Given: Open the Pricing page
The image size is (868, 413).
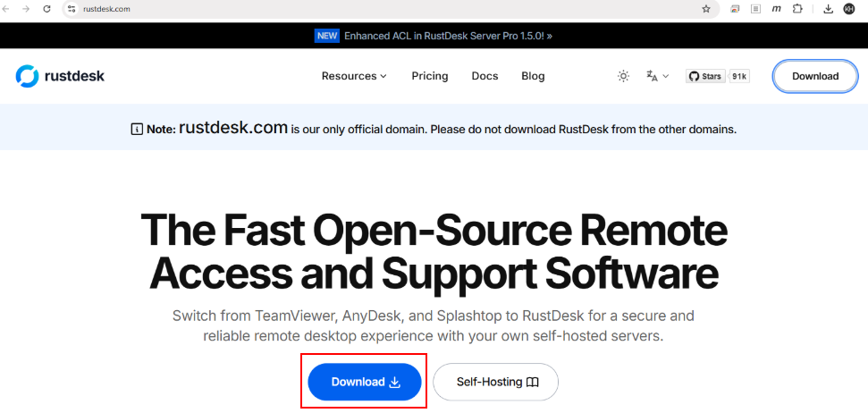Looking at the screenshot, I should click(x=430, y=76).
